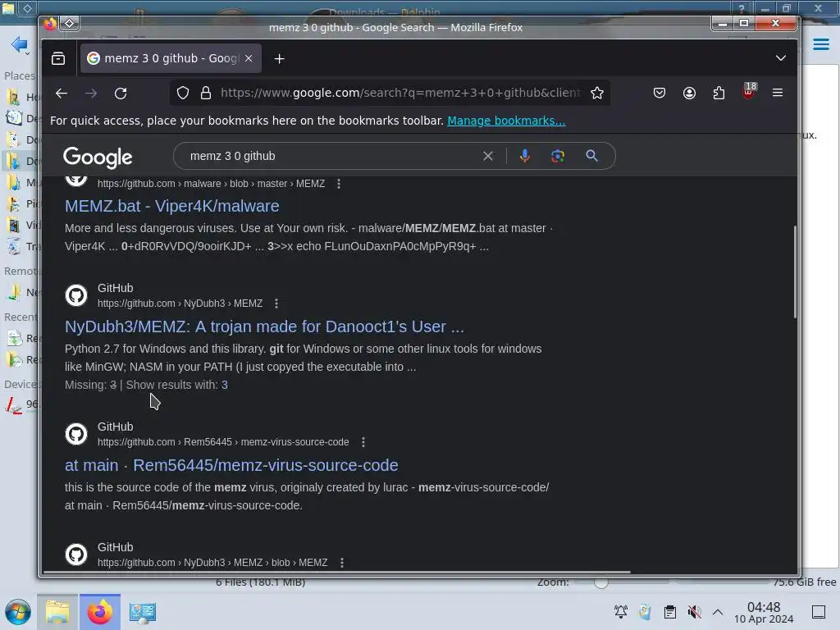
Task: Open Firefox extensions puzzle icon
Action: click(719, 94)
